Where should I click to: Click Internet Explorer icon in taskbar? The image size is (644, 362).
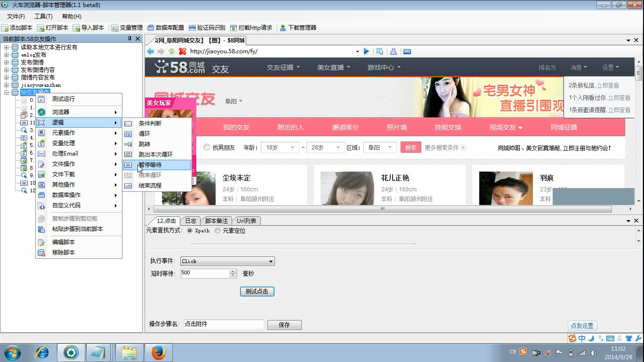pyautogui.click(x=42, y=352)
